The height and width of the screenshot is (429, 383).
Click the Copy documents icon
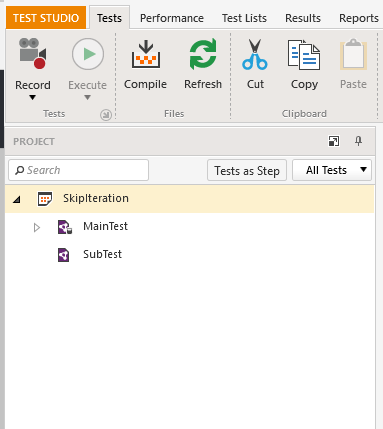304,55
